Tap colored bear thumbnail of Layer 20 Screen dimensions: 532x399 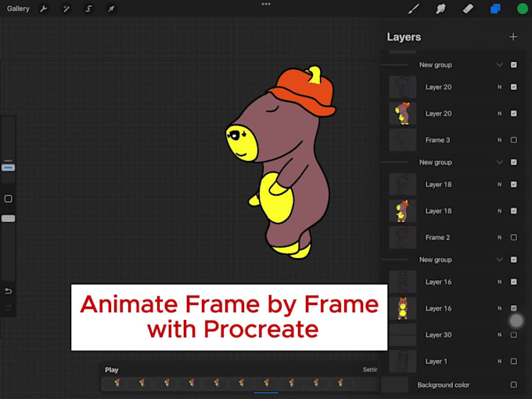coord(402,113)
